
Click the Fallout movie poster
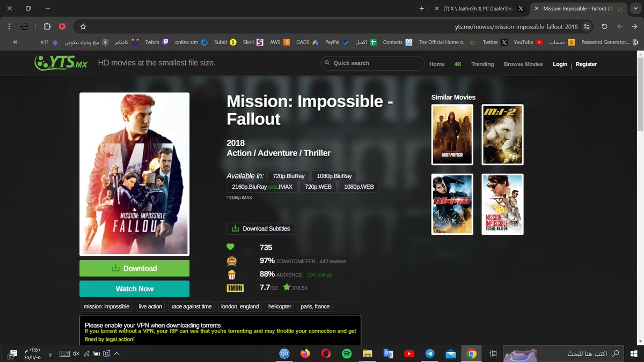click(x=134, y=174)
